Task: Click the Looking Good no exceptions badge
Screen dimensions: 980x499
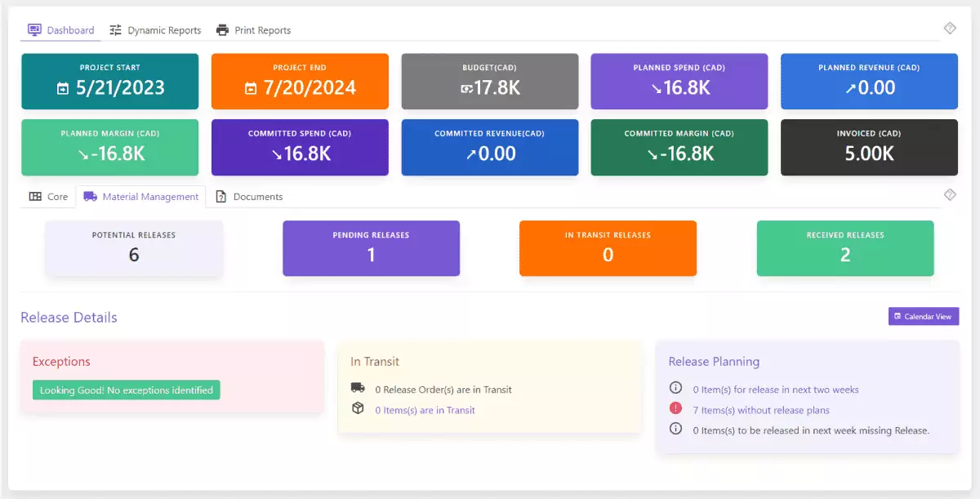Action: 127,390
